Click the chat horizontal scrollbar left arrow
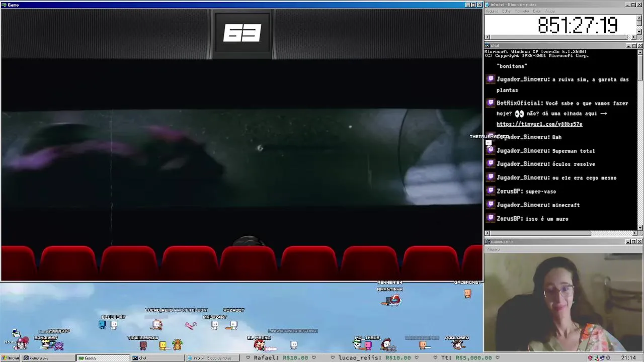 click(487, 233)
